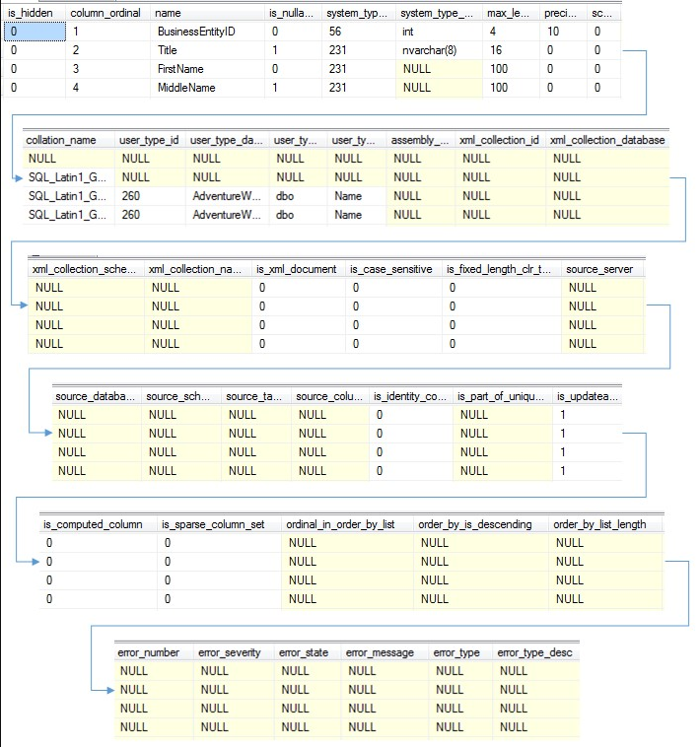700x747 pixels.
Task: Click the user_type_id column header
Action: click(x=150, y=140)
